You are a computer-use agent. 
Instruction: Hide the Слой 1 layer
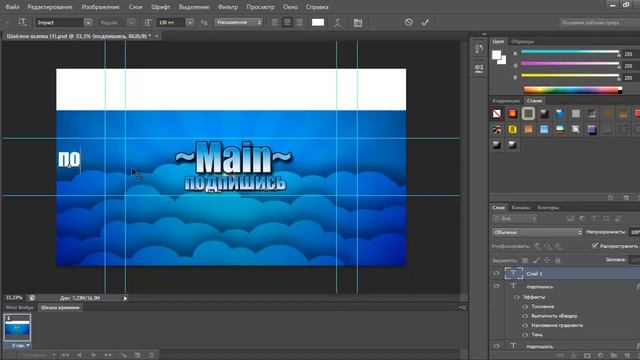click(x=496, y=273)
